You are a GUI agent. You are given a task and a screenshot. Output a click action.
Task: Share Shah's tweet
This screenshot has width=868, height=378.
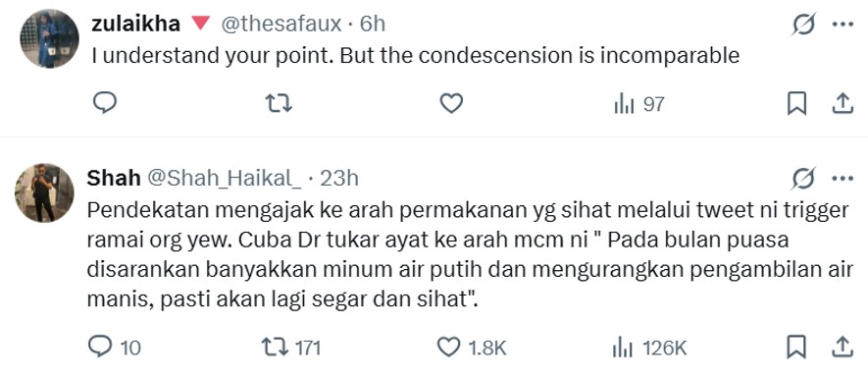click(842, 347)
